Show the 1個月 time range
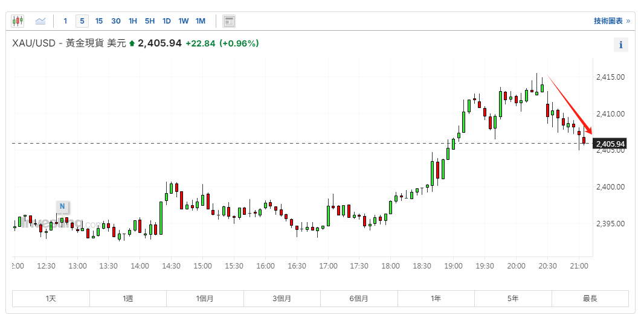This screenshot has width=644, height=318. pos(205,299)
